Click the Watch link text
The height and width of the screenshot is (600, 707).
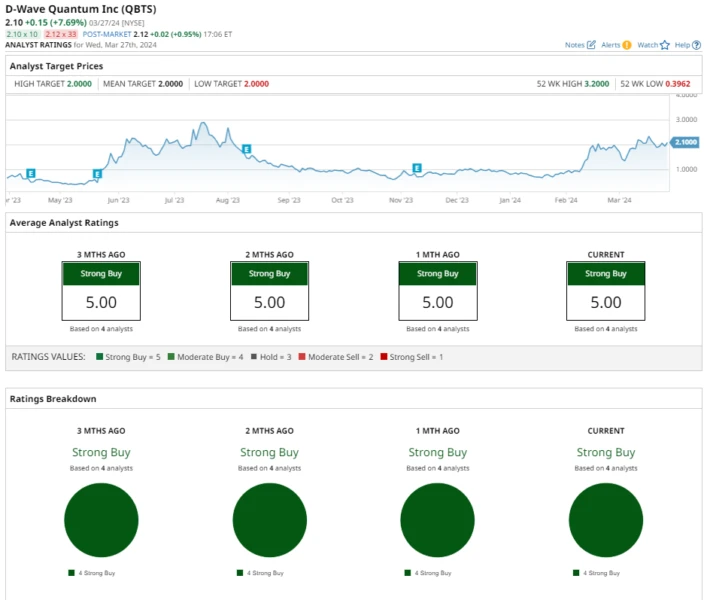coord(647,45)
